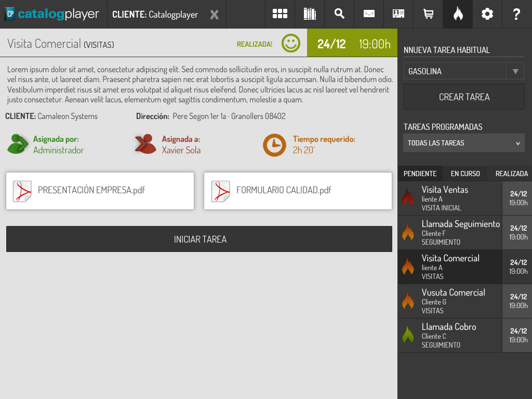Click the flame icon of Visita Comercial task
This screenshot has height=399, width=532.
click(x=408, y=265)
